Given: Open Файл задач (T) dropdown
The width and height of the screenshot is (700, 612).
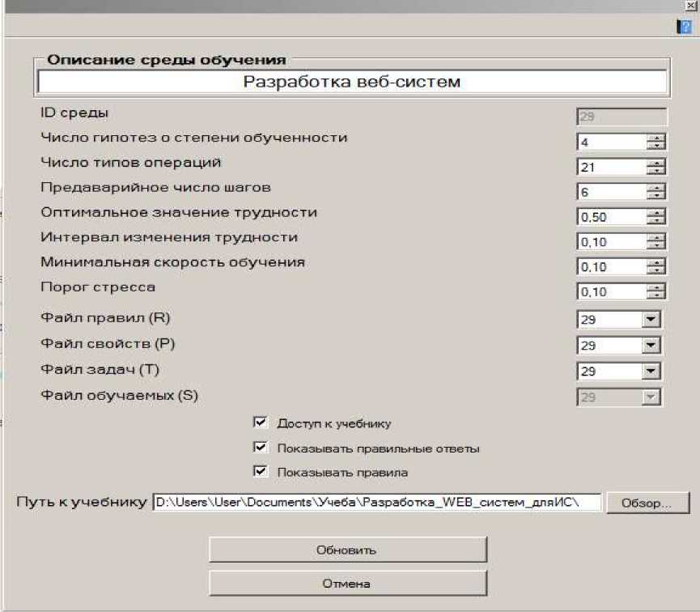Looking at the screenshot, I should 651,372.
